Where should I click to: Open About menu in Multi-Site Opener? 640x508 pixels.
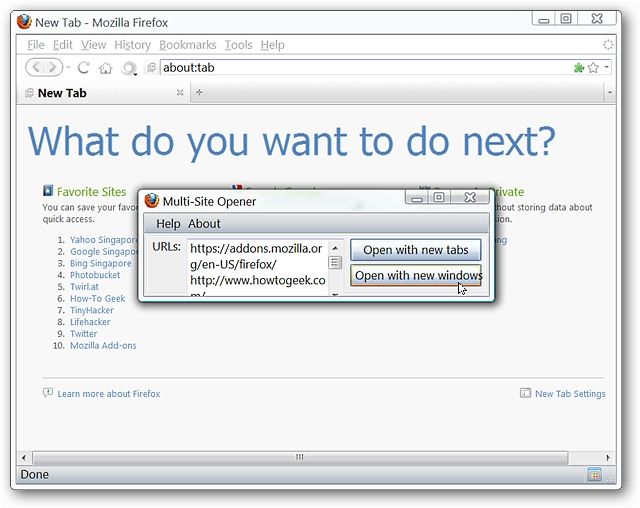tap(204, 224)
